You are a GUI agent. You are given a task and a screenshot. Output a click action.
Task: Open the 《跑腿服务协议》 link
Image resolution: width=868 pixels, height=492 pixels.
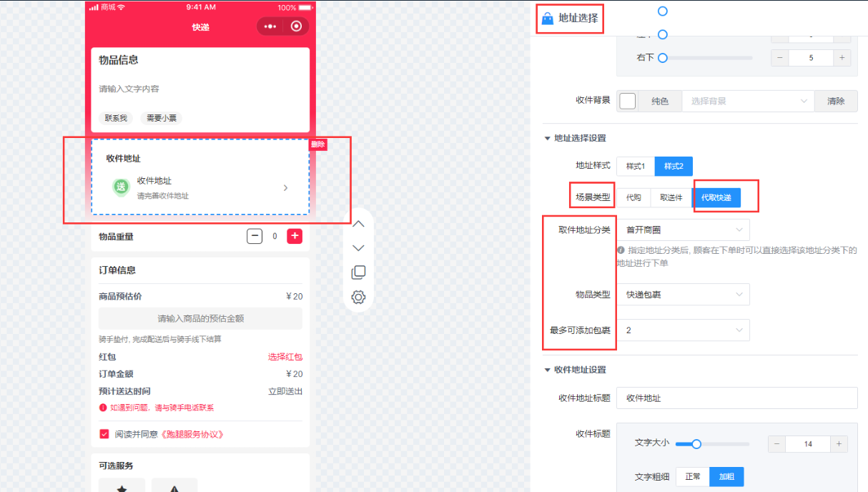pos(191,434)
